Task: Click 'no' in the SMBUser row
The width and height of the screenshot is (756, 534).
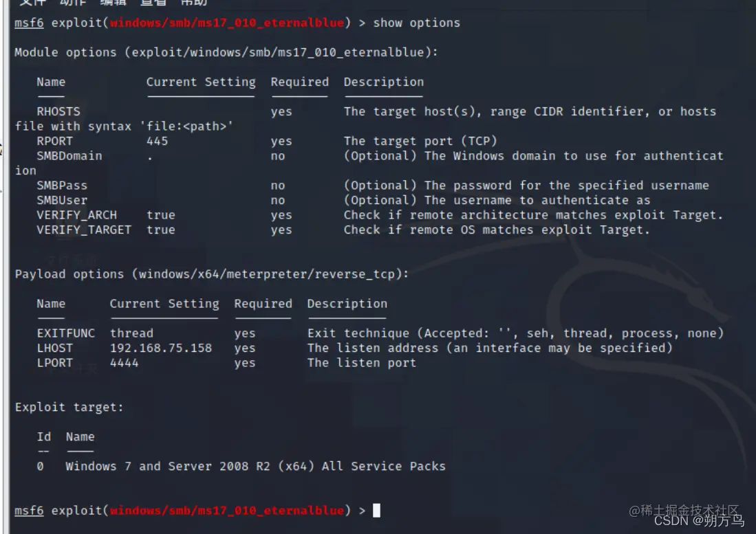Action: click(278, 201)
